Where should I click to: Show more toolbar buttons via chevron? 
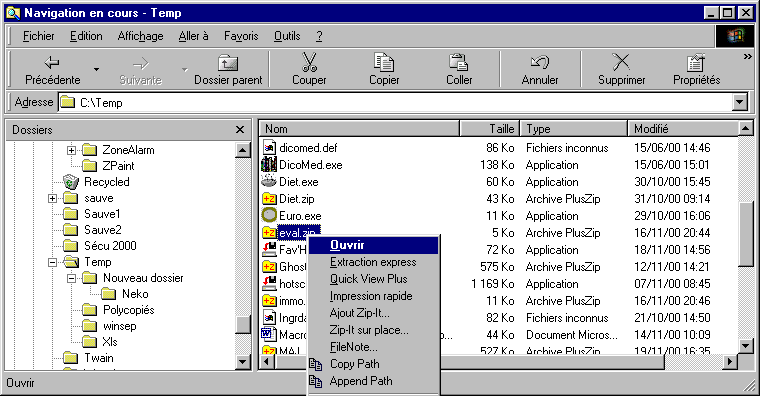tap(747, 57)
